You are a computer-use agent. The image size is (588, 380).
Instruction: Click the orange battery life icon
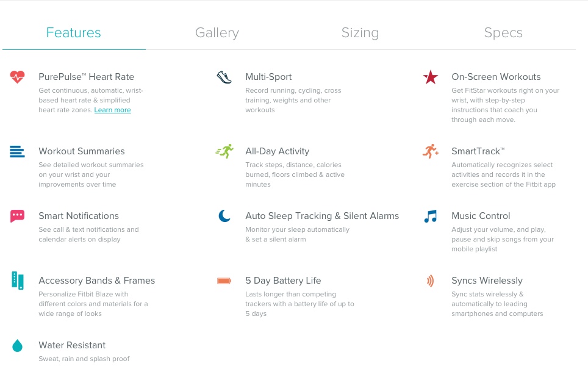(224, 281)
